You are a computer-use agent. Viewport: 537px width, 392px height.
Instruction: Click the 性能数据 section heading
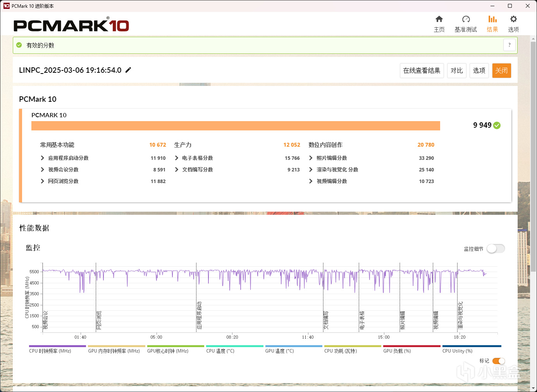tap(34, 228)
